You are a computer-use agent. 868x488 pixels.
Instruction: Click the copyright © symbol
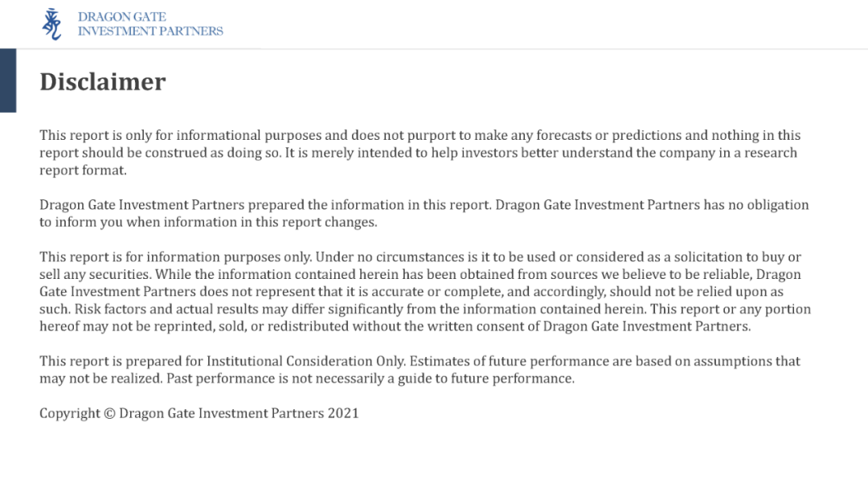(x=108, y=414)
